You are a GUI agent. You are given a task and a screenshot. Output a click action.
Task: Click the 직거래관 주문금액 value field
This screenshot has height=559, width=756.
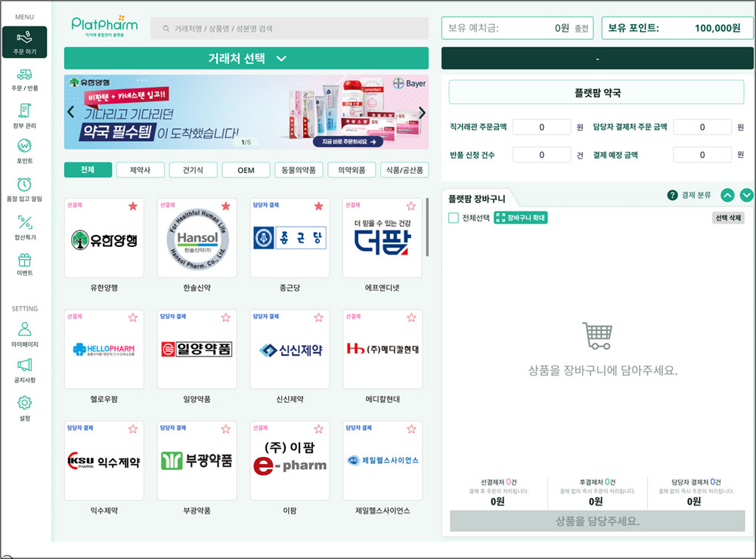coord(541,127)
